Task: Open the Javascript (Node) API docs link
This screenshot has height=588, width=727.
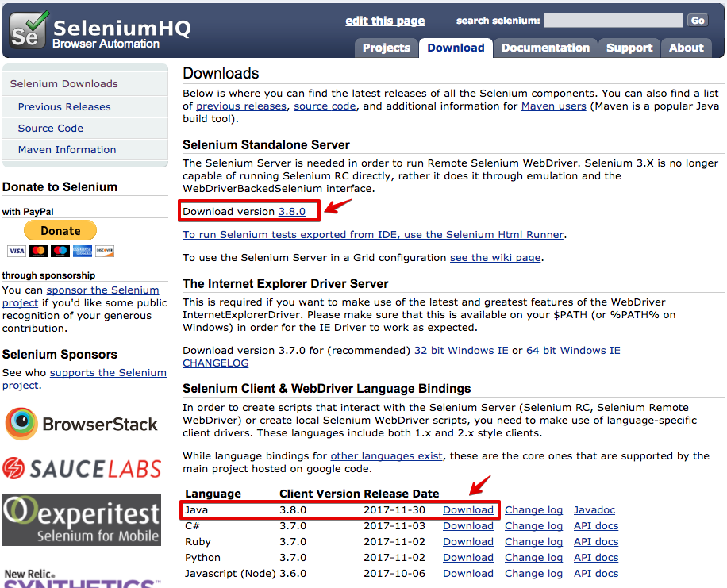Action: [596, 574]
